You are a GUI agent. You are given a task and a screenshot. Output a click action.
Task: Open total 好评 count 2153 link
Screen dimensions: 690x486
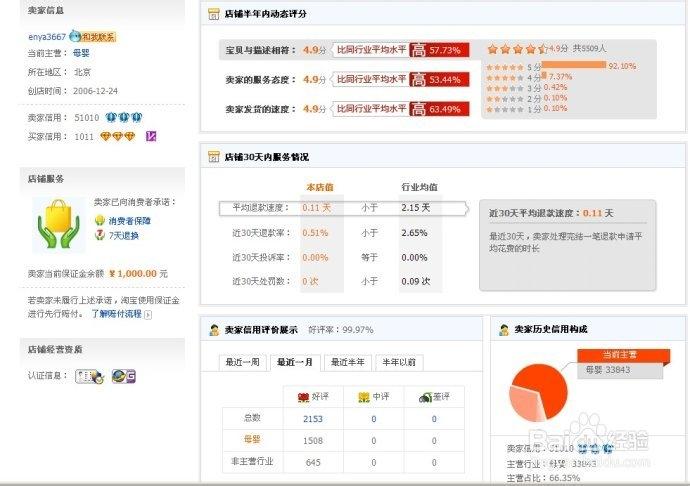[313, 419]
